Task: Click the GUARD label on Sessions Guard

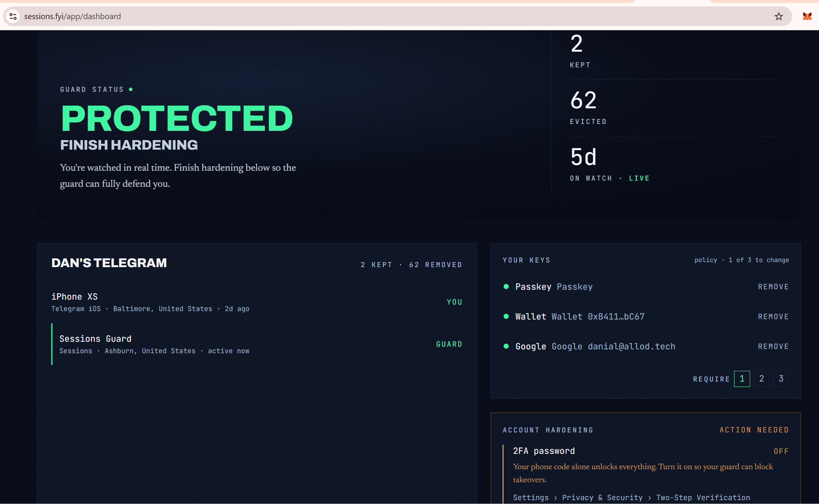Action: [449, 344]
